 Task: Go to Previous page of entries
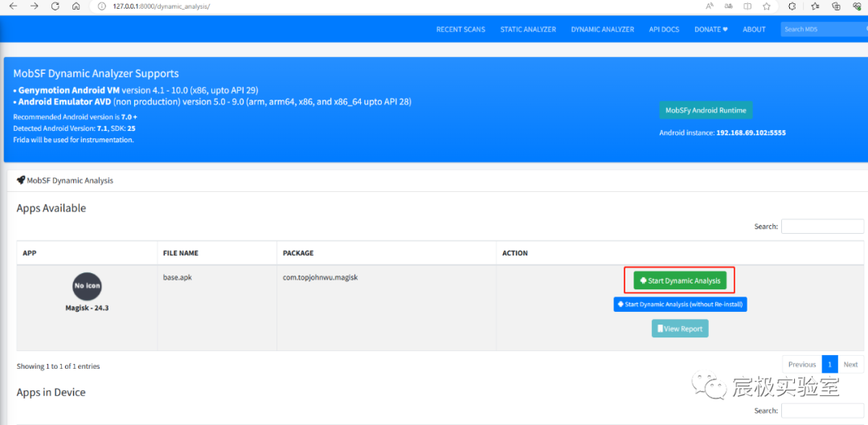(x=802, y=364)
